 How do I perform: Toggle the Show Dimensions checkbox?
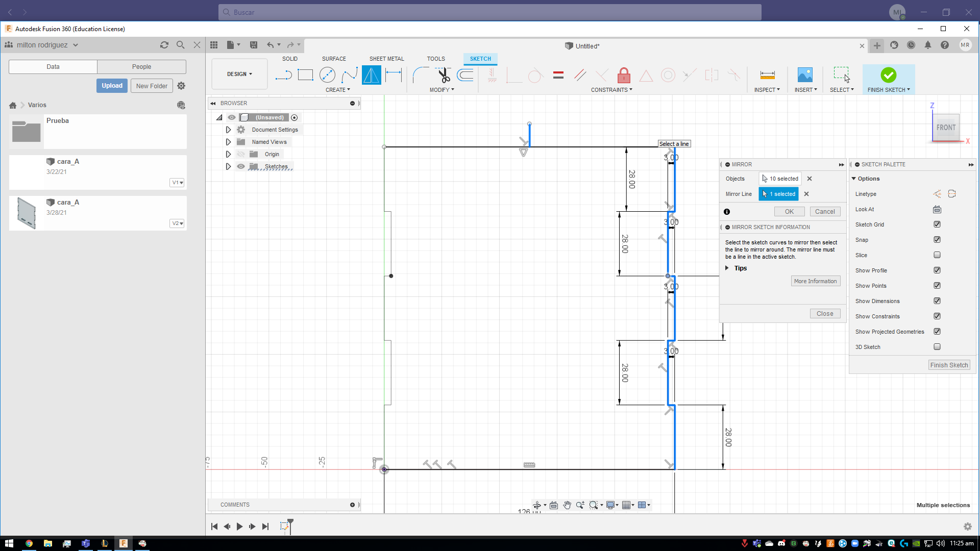[937, 301]
